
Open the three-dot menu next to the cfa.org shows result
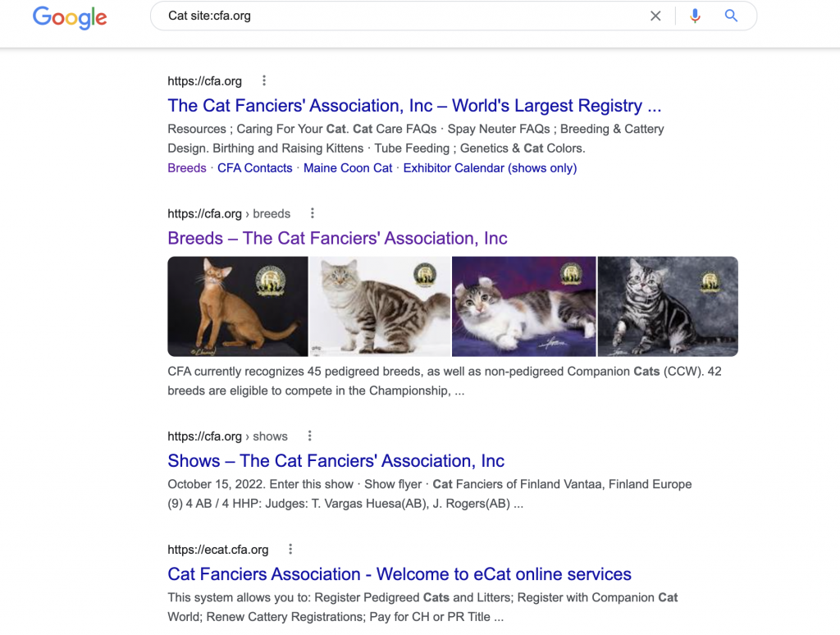point(309,436)
